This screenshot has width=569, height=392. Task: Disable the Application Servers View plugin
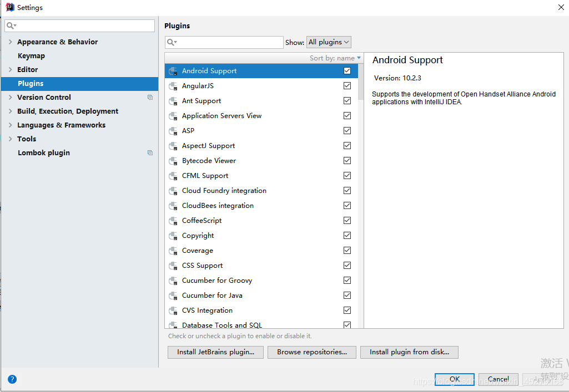click(348, 115)
